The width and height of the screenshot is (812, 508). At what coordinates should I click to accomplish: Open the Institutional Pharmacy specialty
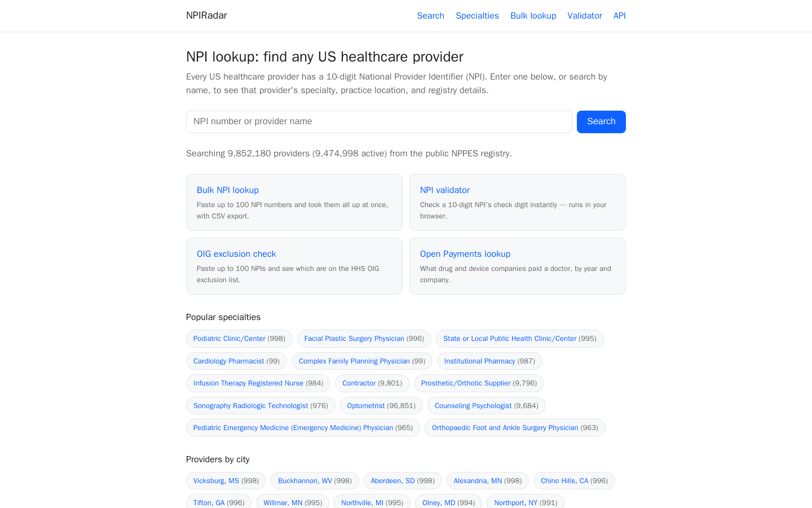489,361
